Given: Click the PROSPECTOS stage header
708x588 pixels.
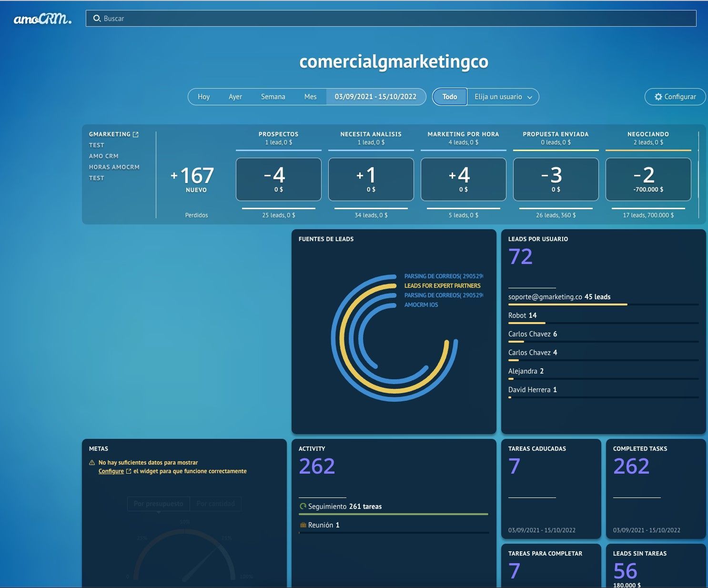Looking at the screenshot, I should [x=279, y=134].
